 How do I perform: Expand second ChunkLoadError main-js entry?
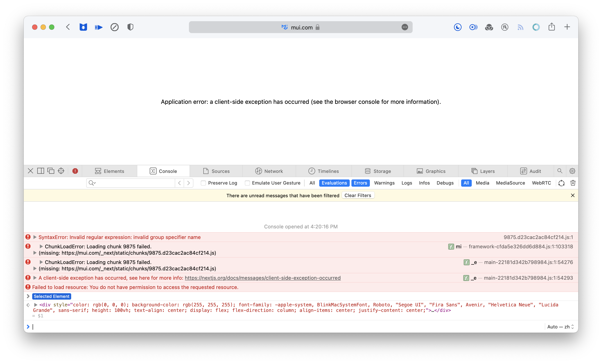tap(41, 262)
